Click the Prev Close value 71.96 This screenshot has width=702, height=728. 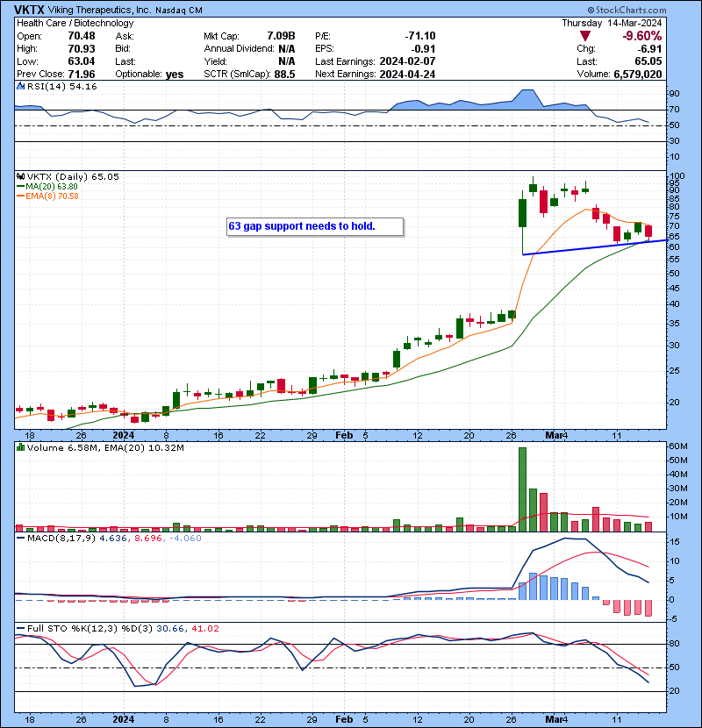(x=82, y=75)
